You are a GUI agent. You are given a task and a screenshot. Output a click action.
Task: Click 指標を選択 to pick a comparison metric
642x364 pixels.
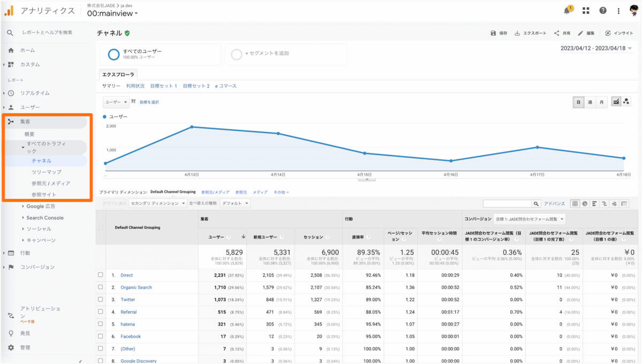pyautogui.click(x=149, y=102)
